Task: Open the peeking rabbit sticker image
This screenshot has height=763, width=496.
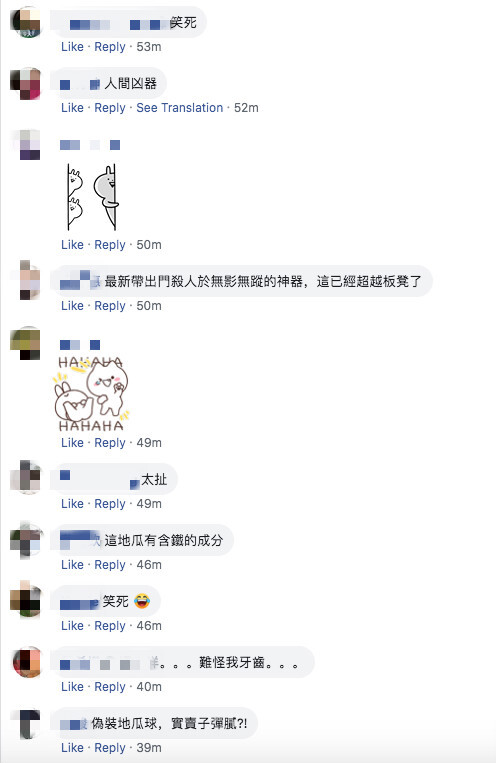Action: coord(92,197)
